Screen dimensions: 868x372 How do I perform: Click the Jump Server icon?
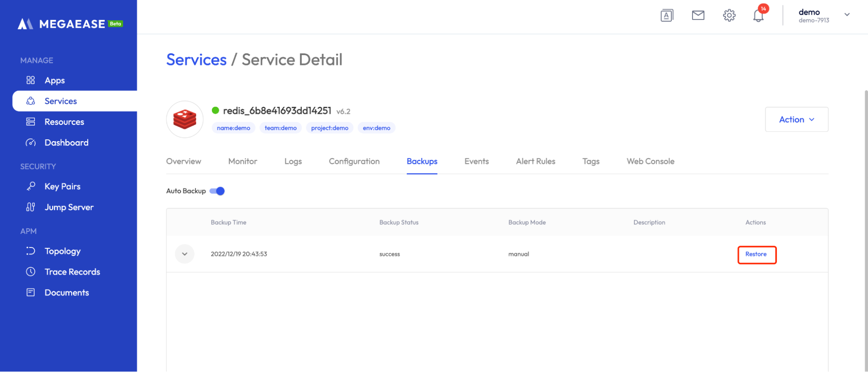click(30, 207)
